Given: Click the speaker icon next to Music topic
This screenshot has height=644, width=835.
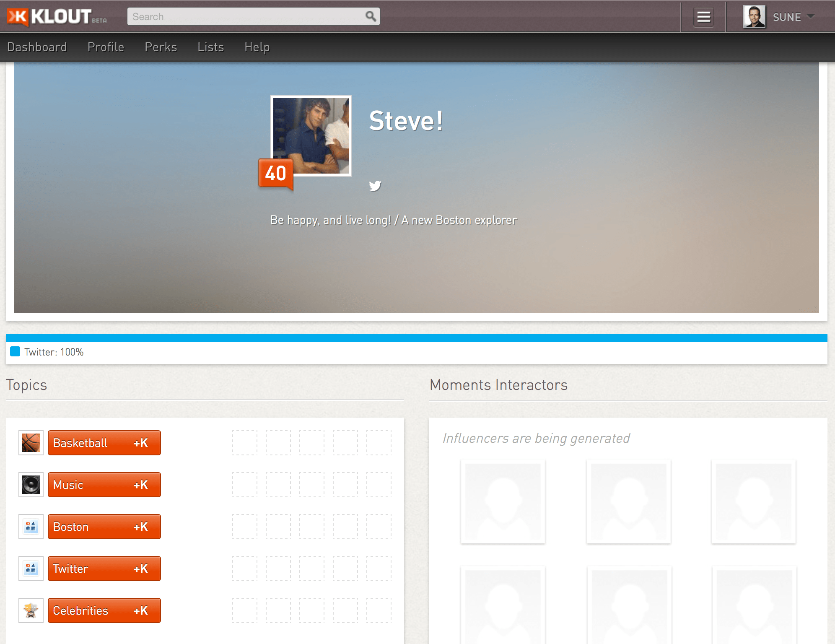Looking at the screenshot, I should [x=31, y=485].
